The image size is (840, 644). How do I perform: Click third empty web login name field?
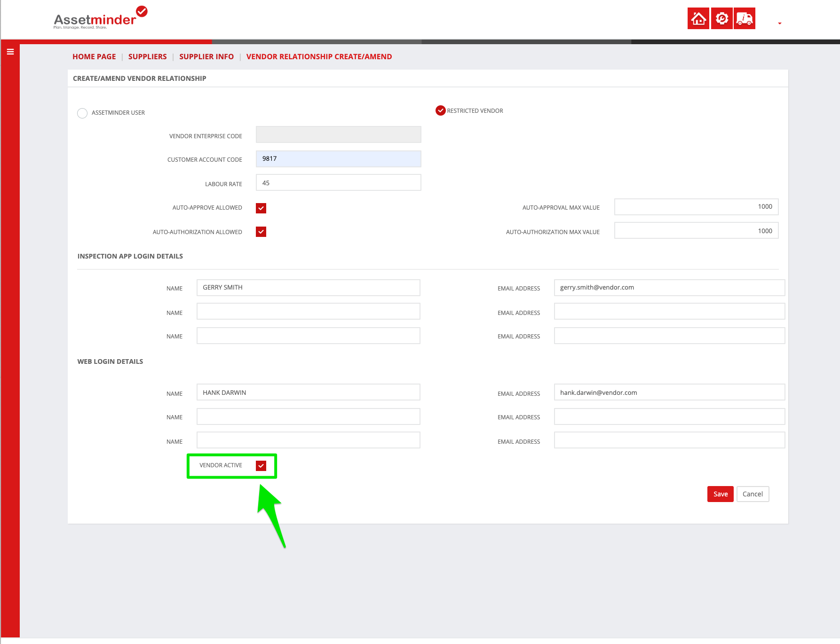click(309, 440)
